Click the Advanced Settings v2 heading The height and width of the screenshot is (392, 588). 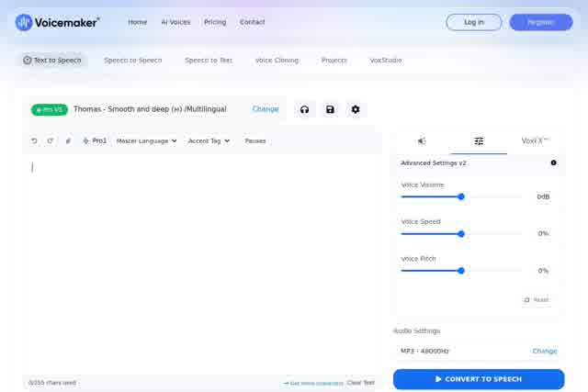click(433, 163)
